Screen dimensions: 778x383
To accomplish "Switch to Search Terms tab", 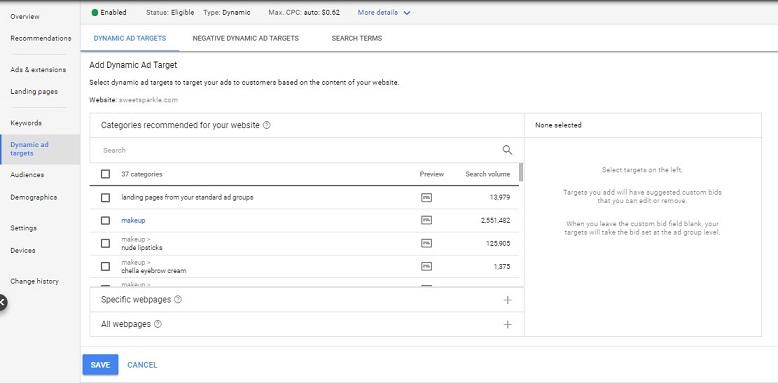I will click(x=357, y=38).
